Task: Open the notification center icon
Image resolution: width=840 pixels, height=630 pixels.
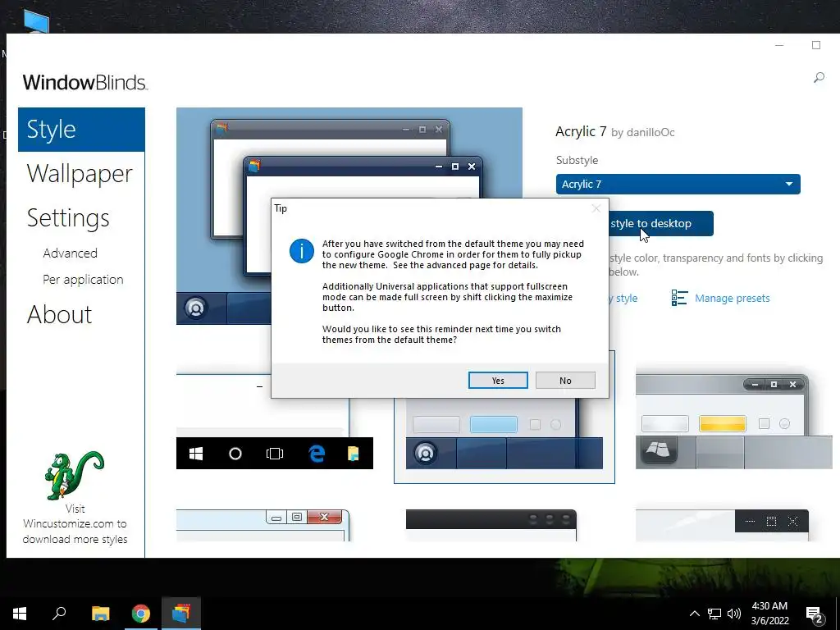Action: coord(814,614)
